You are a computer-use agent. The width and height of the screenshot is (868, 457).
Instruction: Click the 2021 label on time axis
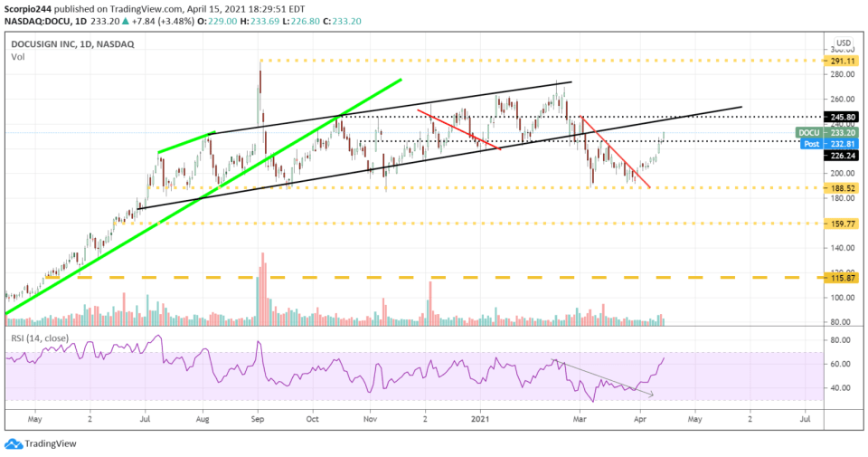pyautogui.click(x=480, y=419)
